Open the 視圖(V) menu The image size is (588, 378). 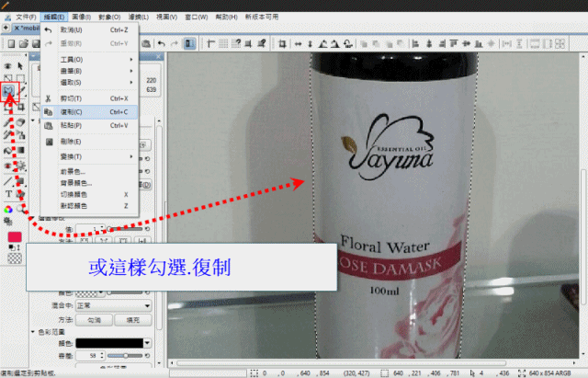(166, 17)
